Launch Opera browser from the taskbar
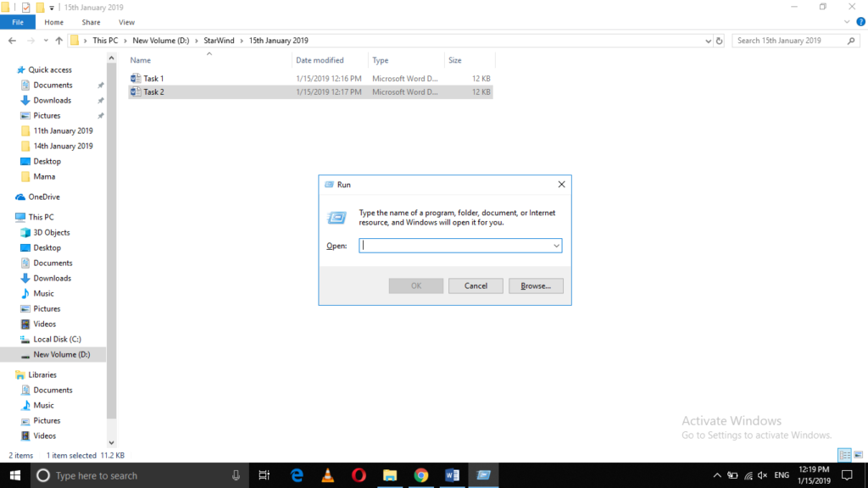Image resolution: width=868 pixels, height=488 pixels. click(x=359, y=475)
